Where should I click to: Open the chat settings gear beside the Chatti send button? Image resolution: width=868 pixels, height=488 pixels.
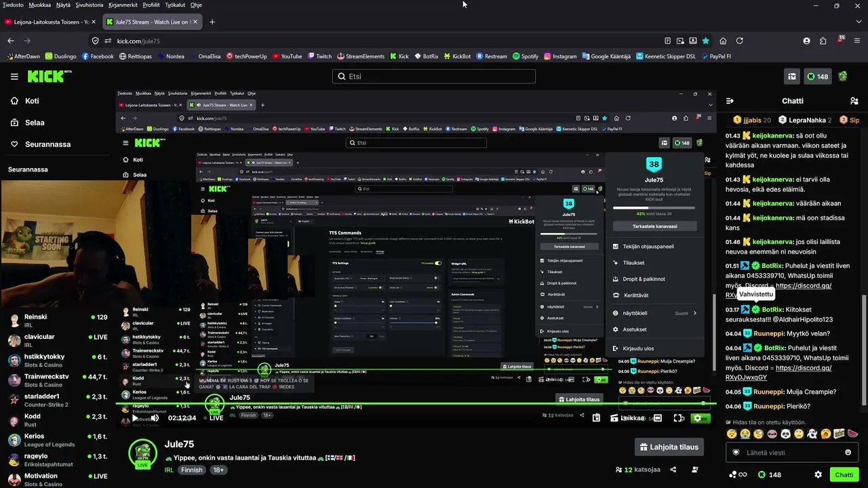coord(818,474)
